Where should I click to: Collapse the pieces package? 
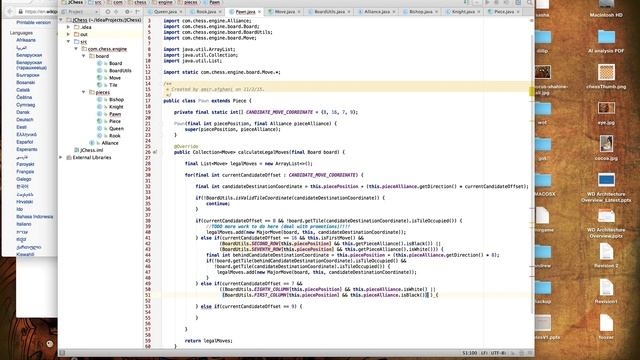coord(84,92)
